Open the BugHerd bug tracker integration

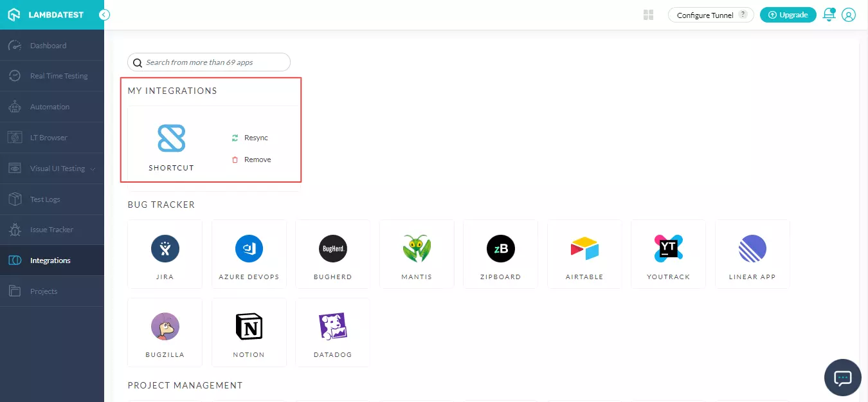(332, 253)
